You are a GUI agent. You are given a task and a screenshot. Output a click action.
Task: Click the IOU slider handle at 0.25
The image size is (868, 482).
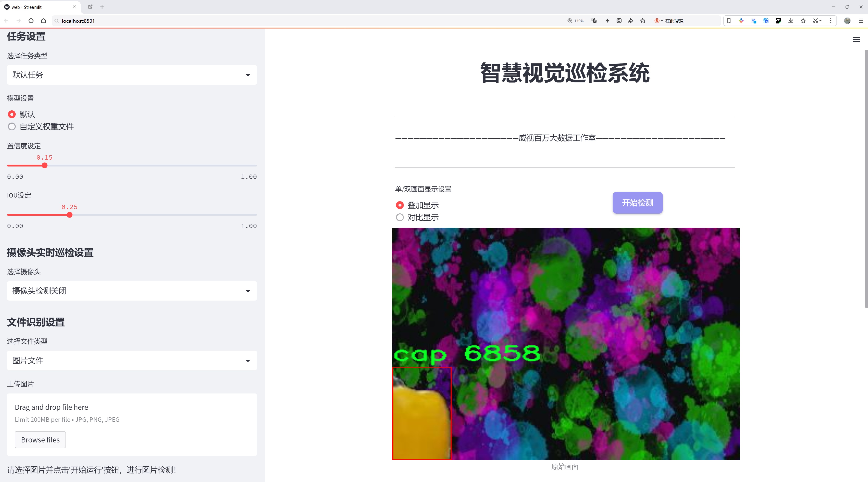point(69,215)
